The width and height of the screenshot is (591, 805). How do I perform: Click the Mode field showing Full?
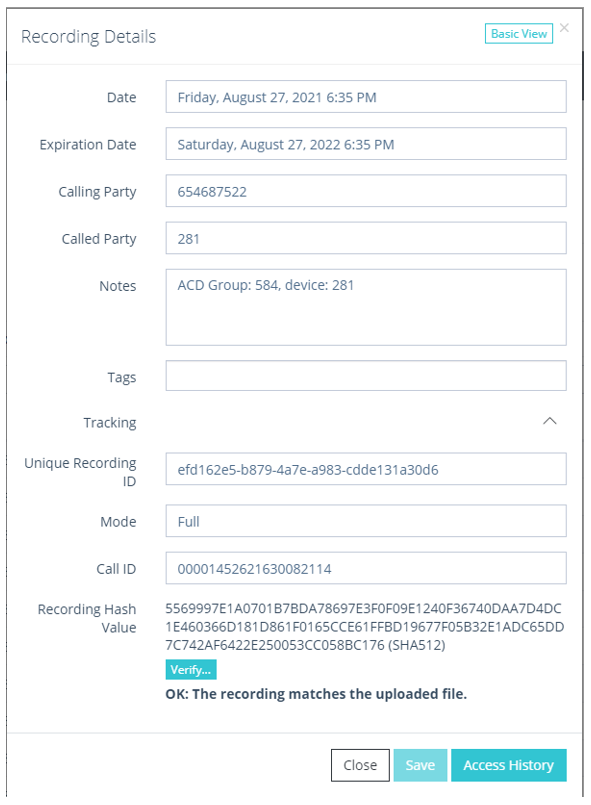[366, 521]
